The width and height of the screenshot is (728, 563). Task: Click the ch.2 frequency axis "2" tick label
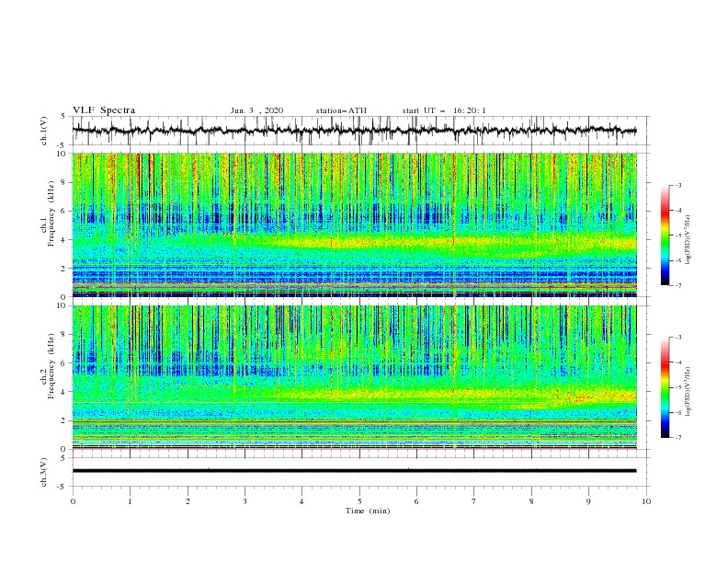[64, 420]
